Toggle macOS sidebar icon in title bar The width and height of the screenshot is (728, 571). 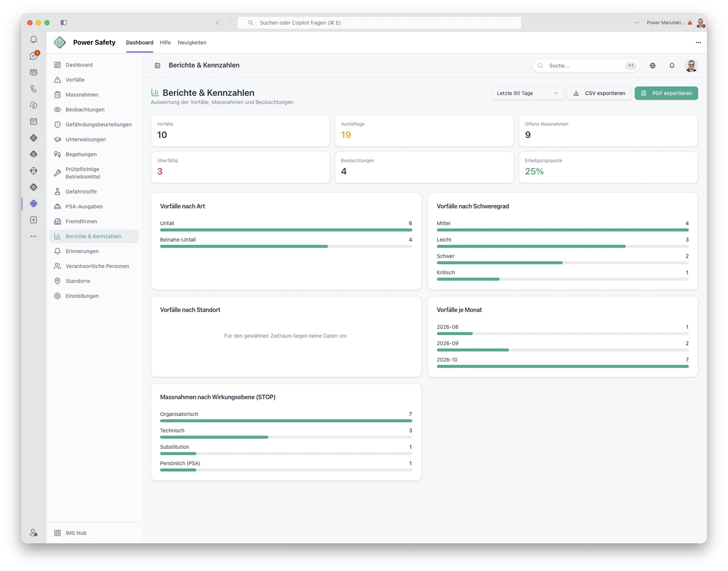coord(64,22)
